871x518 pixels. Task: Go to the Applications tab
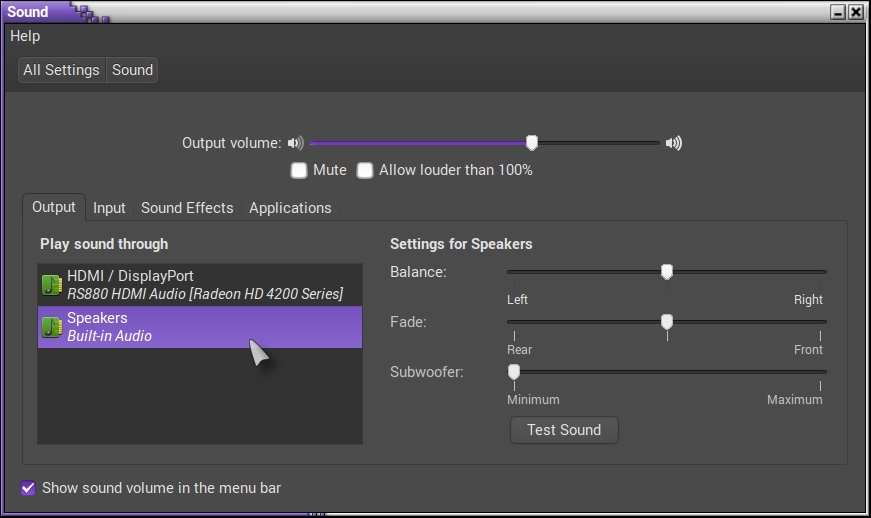[x=290, y=208]
